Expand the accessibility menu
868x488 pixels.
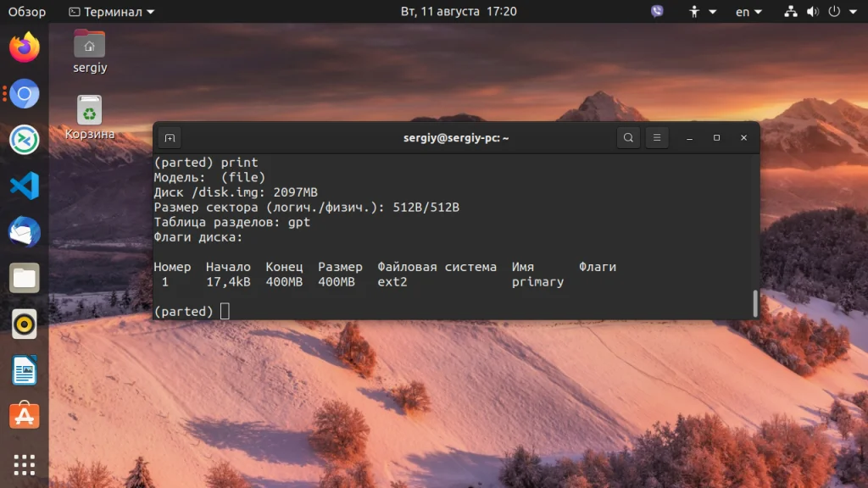tap(702, 12)
